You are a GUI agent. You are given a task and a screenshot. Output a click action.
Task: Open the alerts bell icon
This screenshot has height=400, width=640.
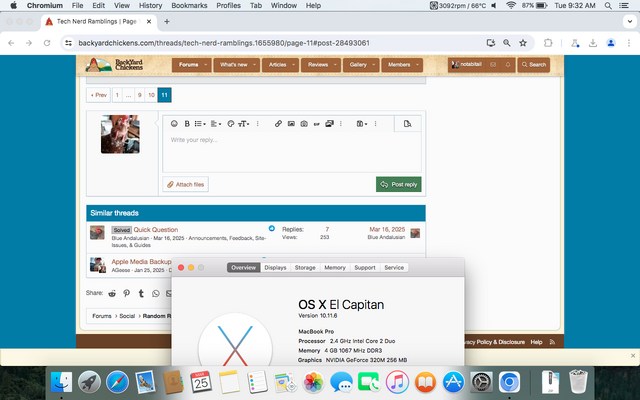(x=508, y=64)
